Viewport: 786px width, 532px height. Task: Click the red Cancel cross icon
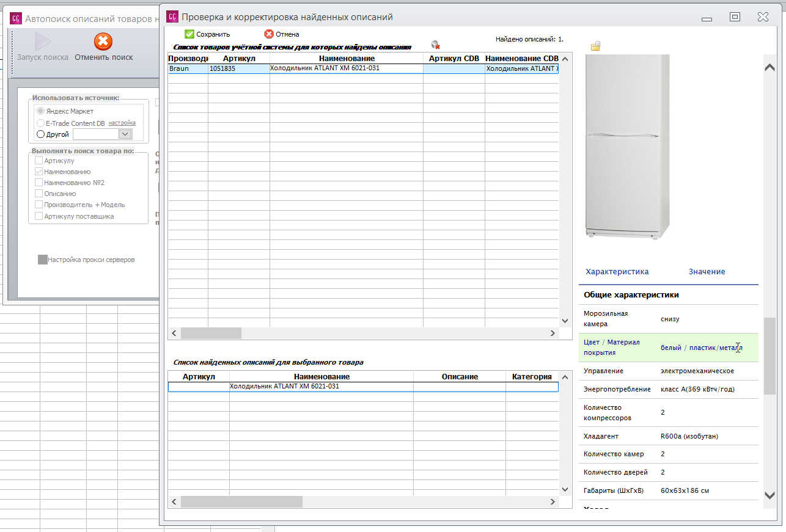pos(269,34)
